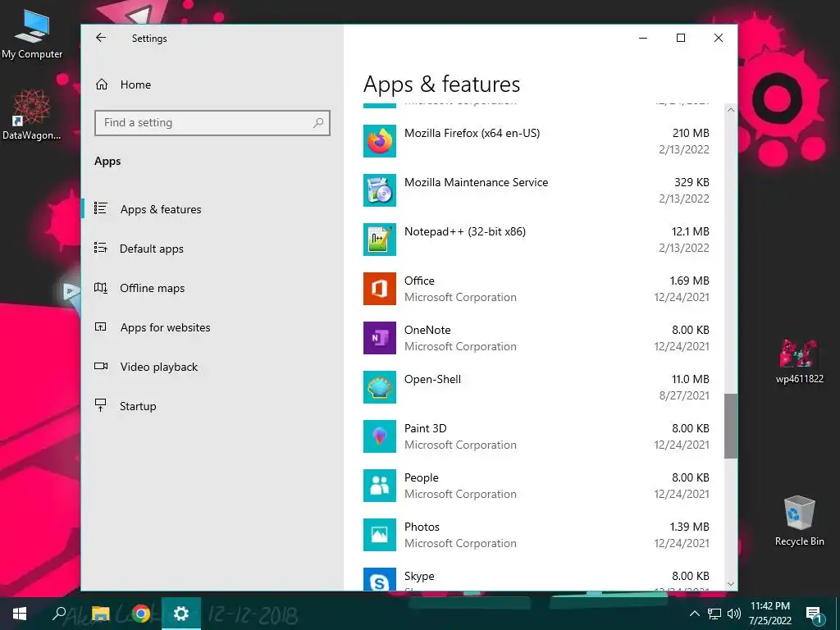Screen dimensions: 840x630
Task: Click the 12.1 MB size for Notepad++
Action: [x=691, y=231]
